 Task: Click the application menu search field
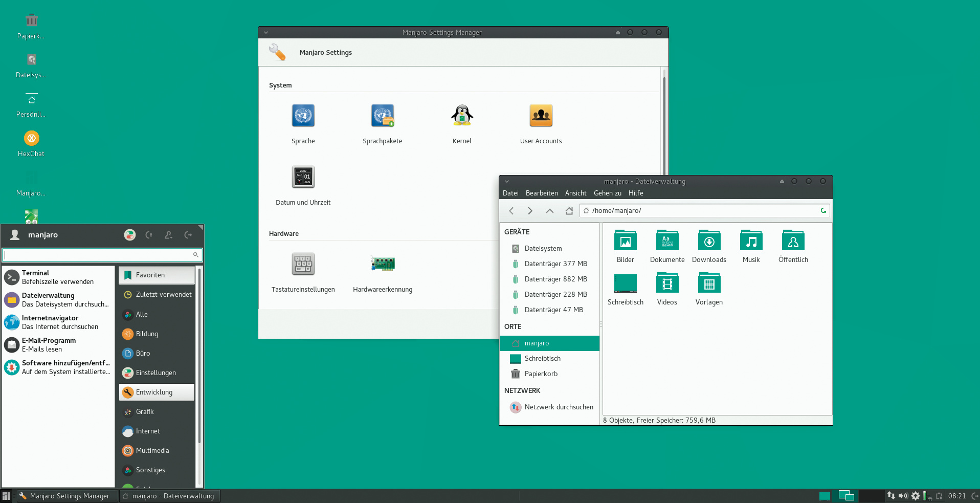[97, 255]
